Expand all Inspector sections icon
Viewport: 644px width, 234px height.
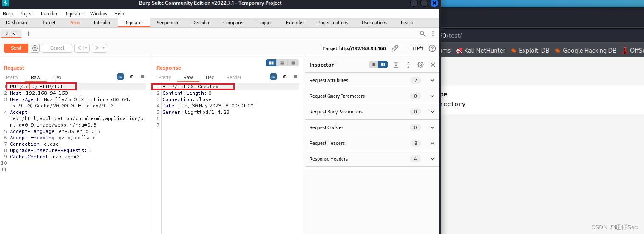[396, 65]
